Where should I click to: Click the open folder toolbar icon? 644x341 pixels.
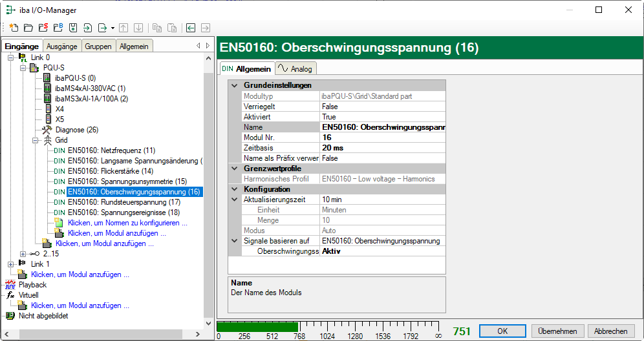tap(28, 28)
